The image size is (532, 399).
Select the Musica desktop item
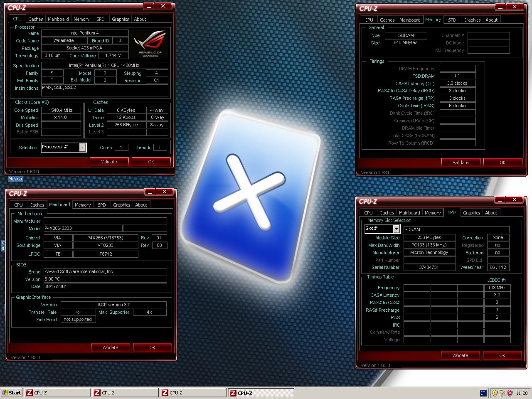click(15, 179)
